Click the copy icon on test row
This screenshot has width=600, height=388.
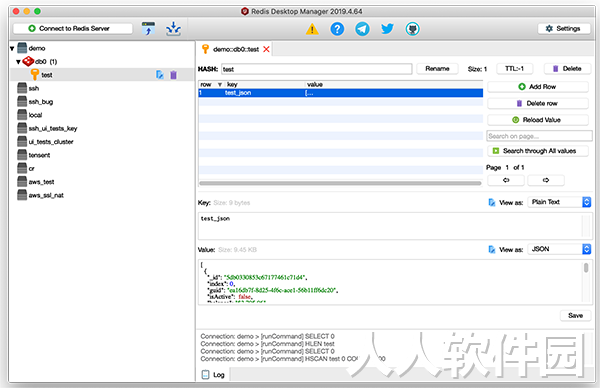tap(160, 75)
